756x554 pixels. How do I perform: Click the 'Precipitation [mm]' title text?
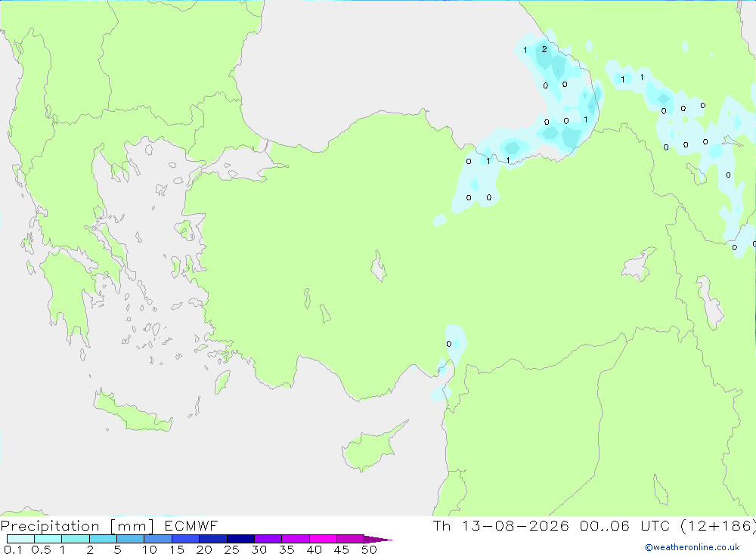point(77,525)
